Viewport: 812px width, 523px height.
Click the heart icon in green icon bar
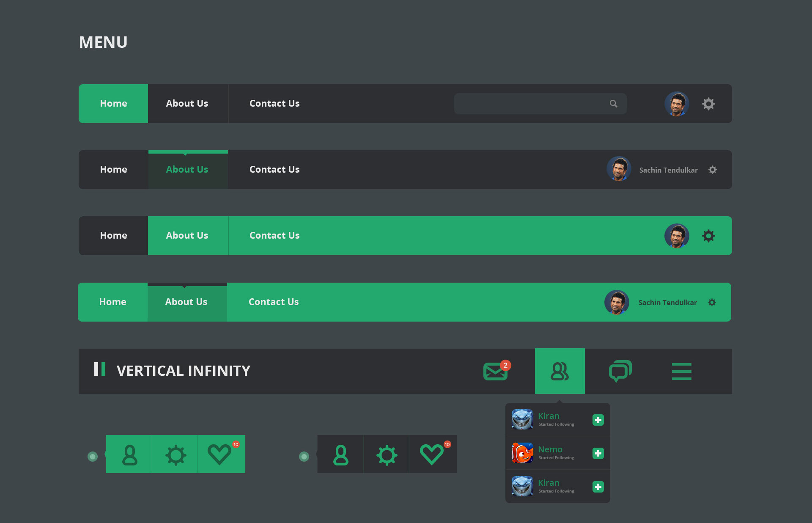coord(219,454)
